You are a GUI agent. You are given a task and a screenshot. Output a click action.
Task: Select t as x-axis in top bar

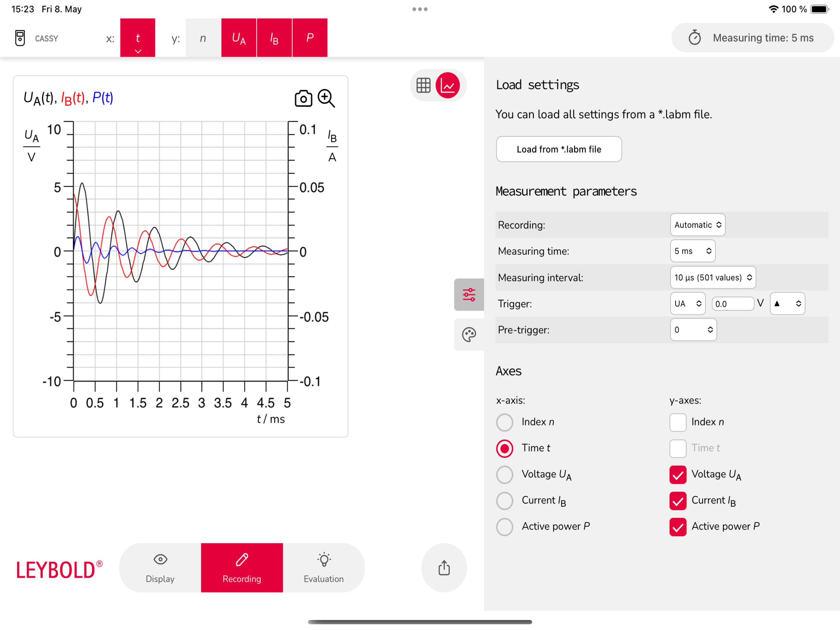[x=138, y=38]
